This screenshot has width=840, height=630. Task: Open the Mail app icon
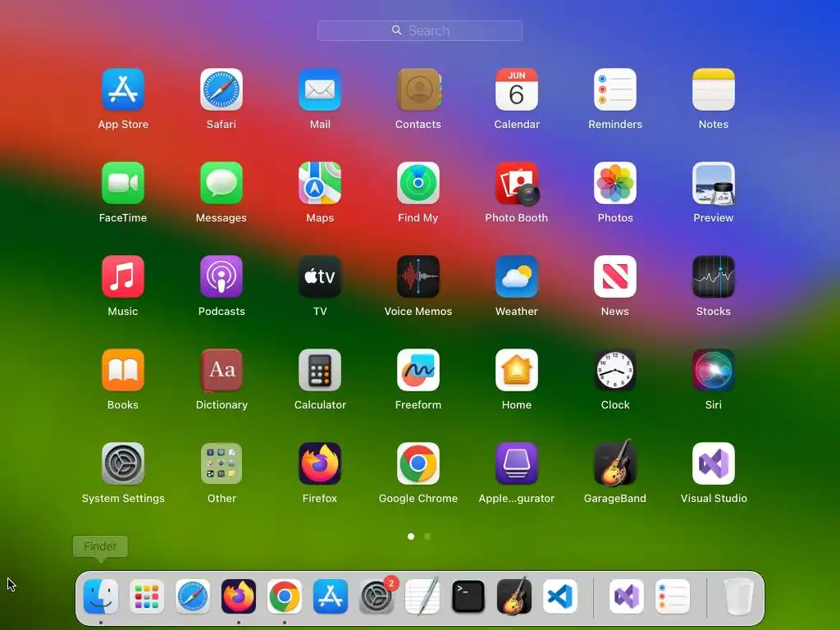click(320, 89)
